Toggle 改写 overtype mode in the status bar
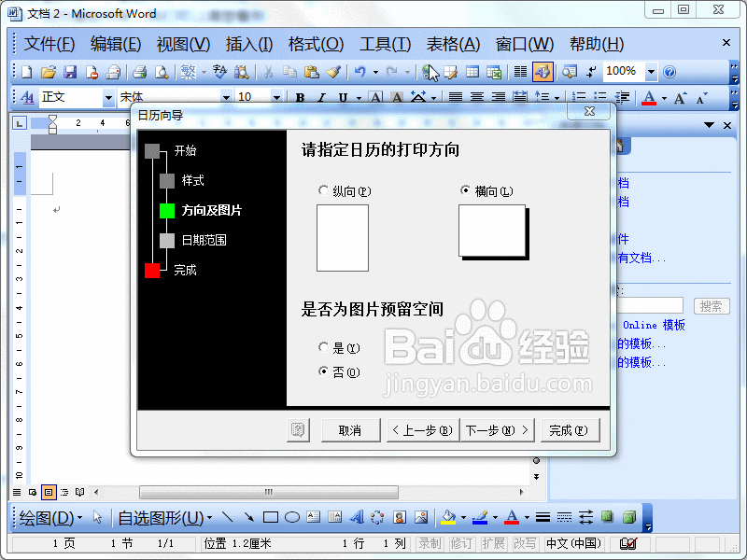The image size is (747, 560). coord(525,543)
